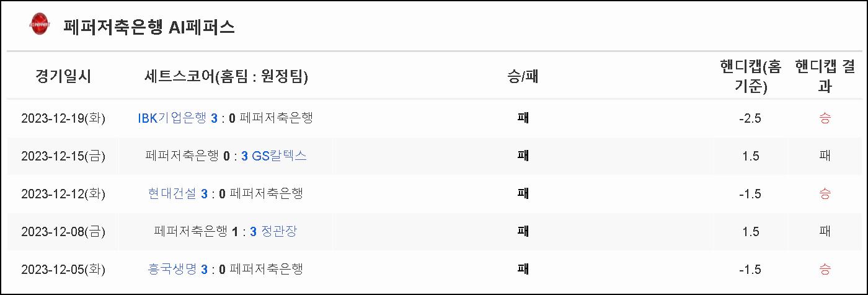Select the 2023-12-05(화) match date

(x=63, y=269)
